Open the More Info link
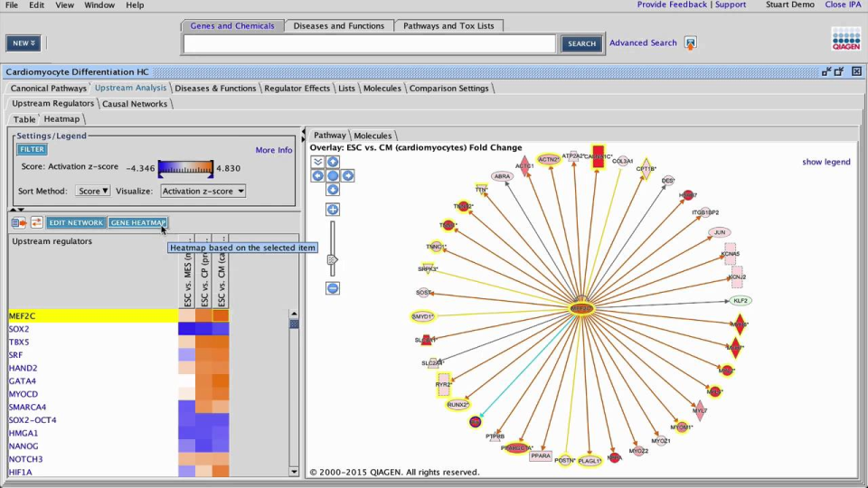The image size is (868, 488). [x=273, y=150]
